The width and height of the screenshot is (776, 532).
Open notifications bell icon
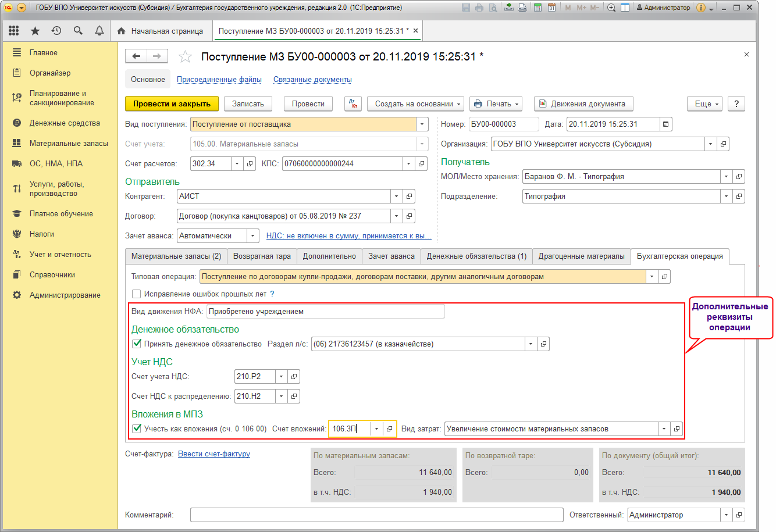pyautogui.click(x=99, y=31)
